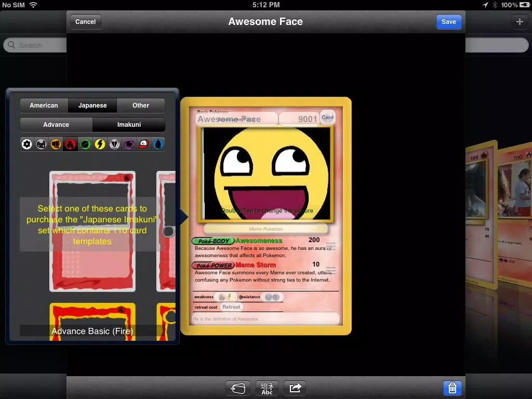Viewport: 532px width, 399px height.
Task: Edit the Meme Pokemon species field
Action: pyautogui.click(x=266, y=229)
